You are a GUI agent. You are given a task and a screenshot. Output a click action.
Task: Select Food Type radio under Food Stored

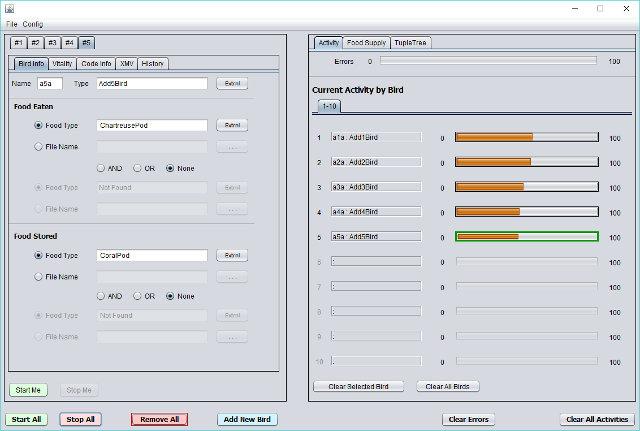38,255
